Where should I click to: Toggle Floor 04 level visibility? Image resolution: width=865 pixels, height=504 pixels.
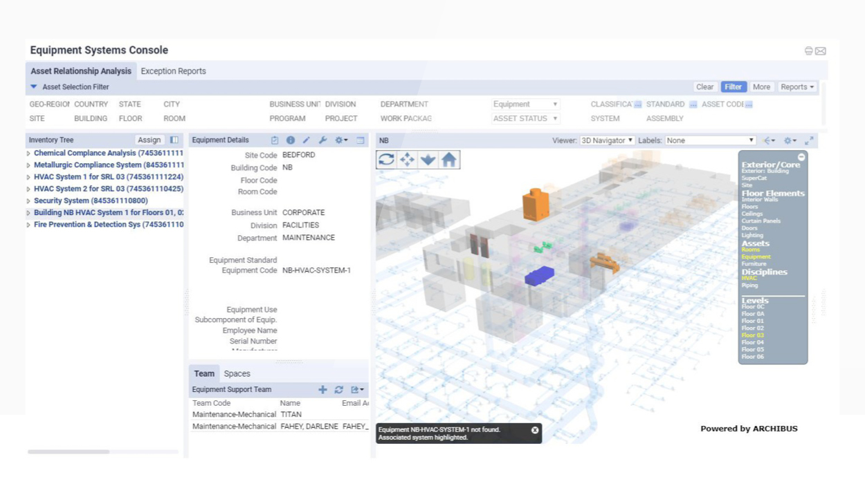point(753,342)
